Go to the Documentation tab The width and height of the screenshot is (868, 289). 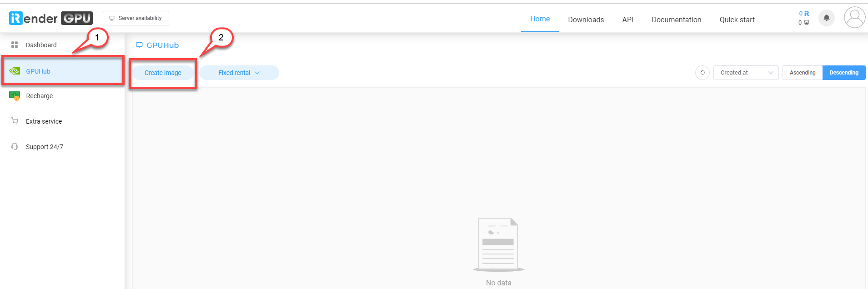coord(676,20)
